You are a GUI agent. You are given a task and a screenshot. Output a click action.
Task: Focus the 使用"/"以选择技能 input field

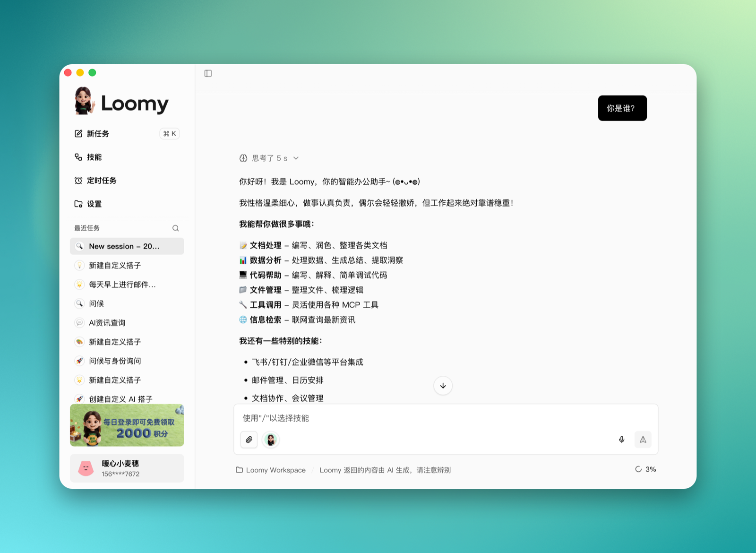point(446,418)
